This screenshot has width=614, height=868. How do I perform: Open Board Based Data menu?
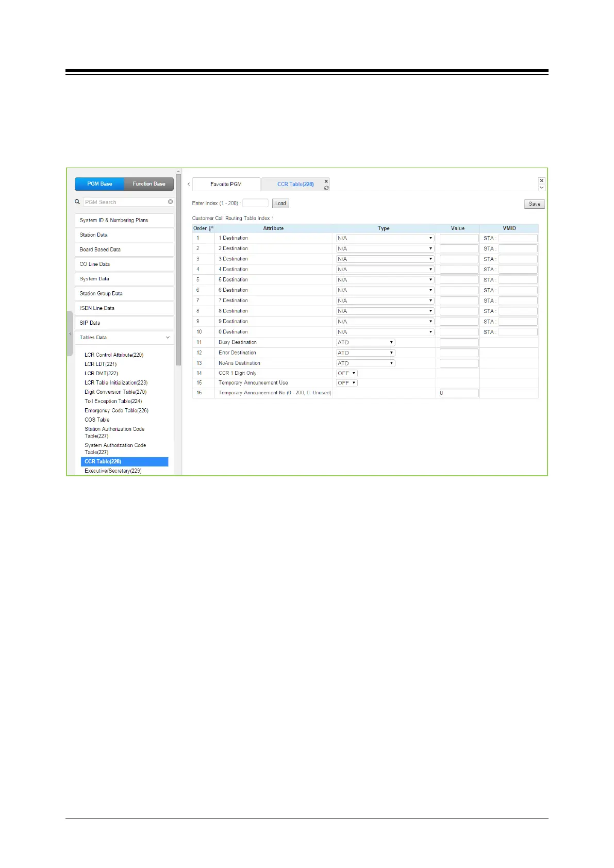[x=124, y=249]
